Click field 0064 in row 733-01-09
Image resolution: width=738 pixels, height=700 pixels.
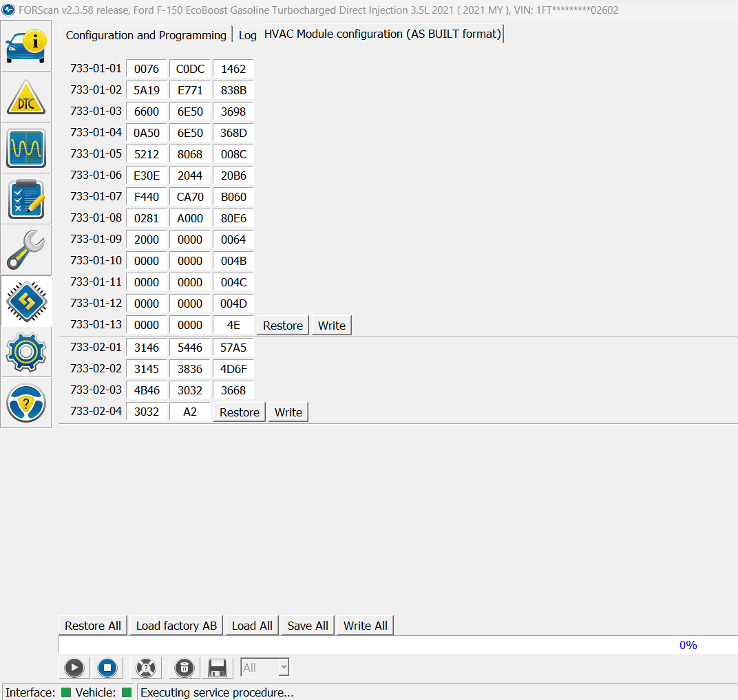tap(233, 240)
